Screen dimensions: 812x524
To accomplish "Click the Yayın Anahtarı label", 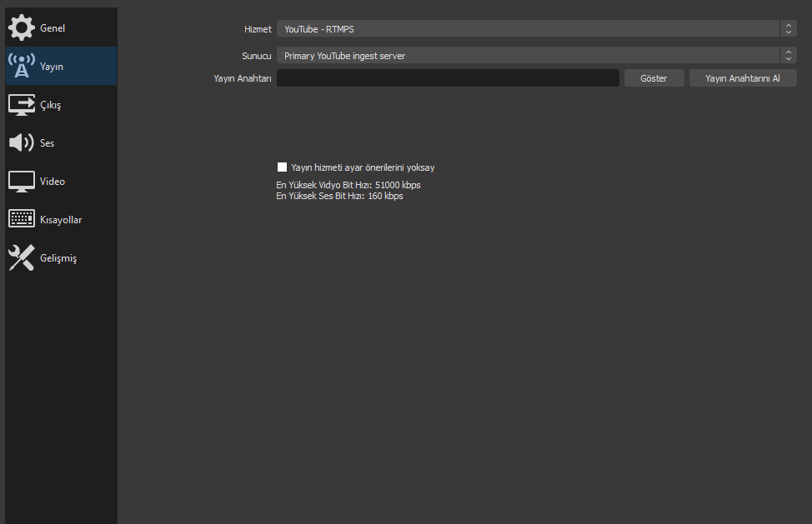I will click(243, 78).
